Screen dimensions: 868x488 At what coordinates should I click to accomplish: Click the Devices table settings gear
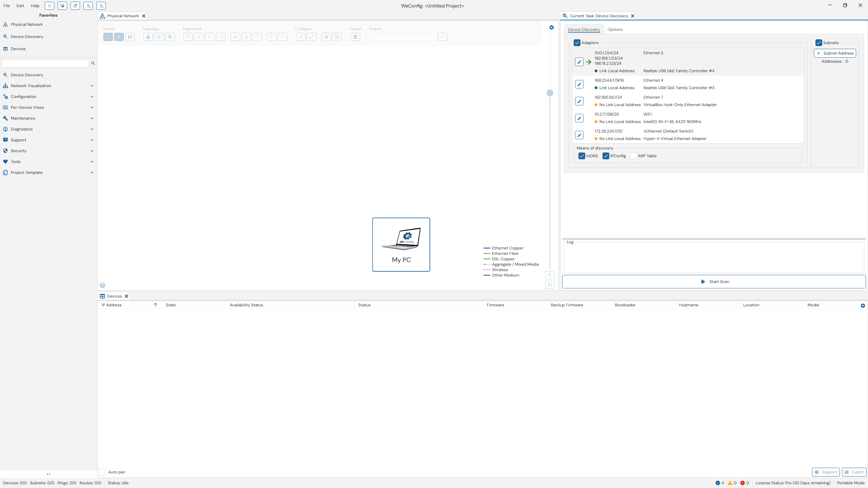[x=863, y=306]
